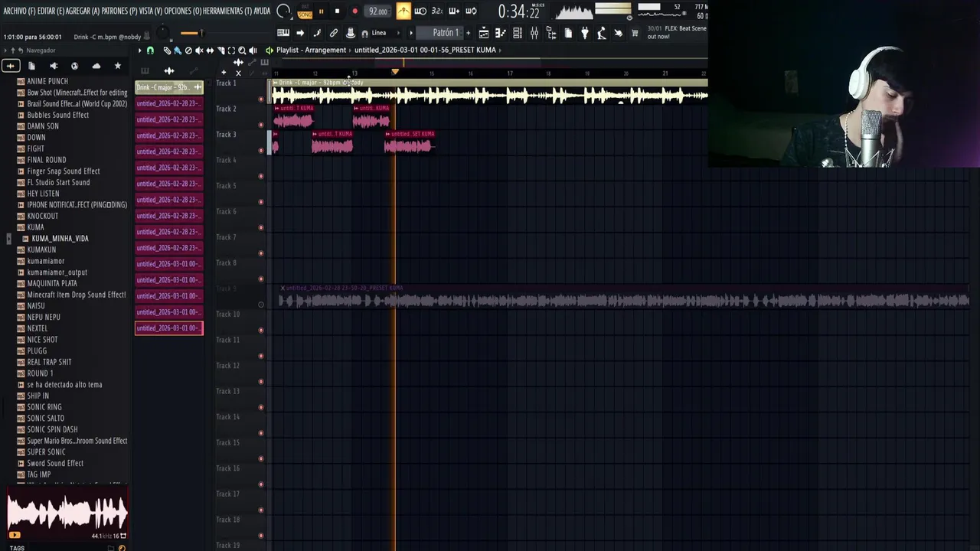Open the browser cloud tab
The width and height of the screenshot is (980, 551).
(96, 66)
